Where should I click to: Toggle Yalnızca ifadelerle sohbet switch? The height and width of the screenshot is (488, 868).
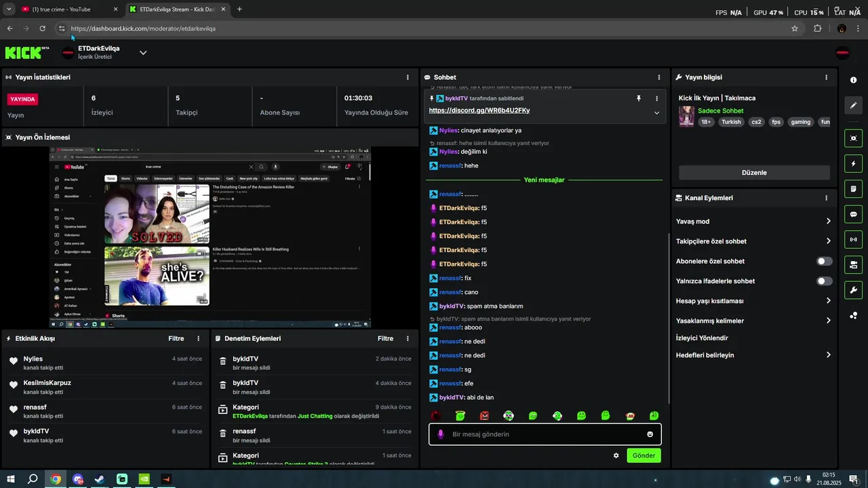point(824,281)
